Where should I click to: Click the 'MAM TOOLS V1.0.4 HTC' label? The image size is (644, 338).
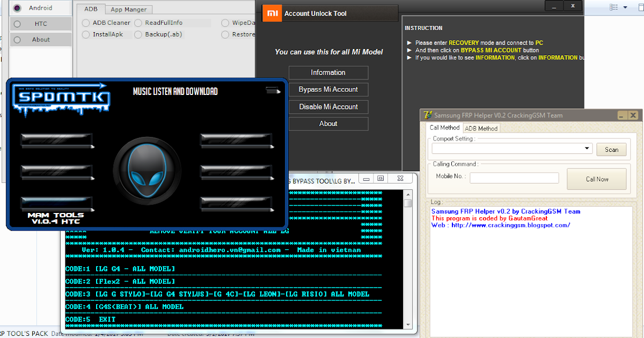pos(57,218)
